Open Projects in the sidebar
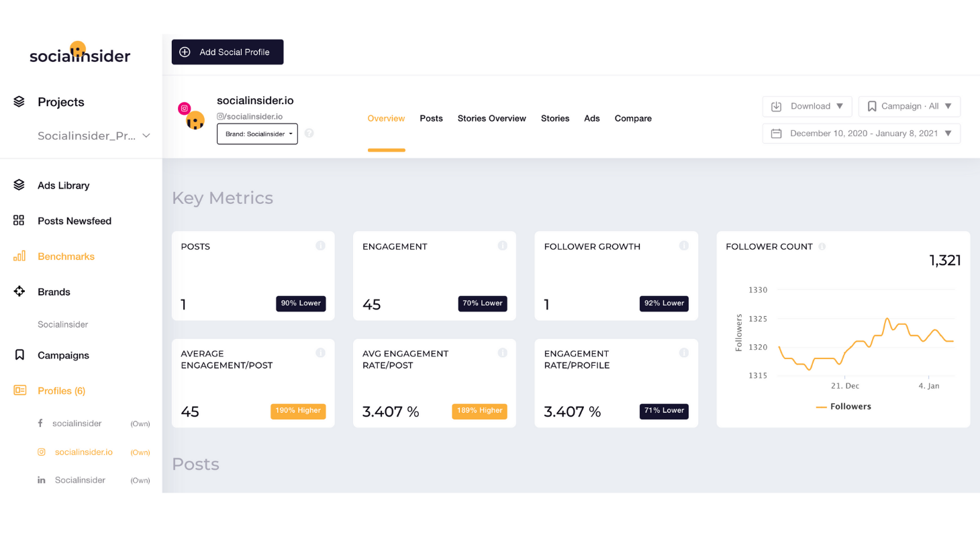Screen dimensions: 980x537 [x=61, y=102]
